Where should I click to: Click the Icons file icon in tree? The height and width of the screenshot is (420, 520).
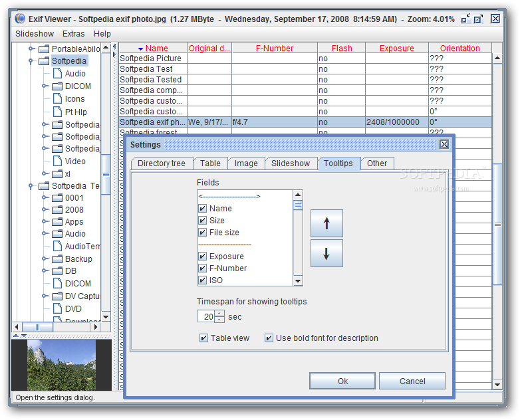(x=57, y=99)
